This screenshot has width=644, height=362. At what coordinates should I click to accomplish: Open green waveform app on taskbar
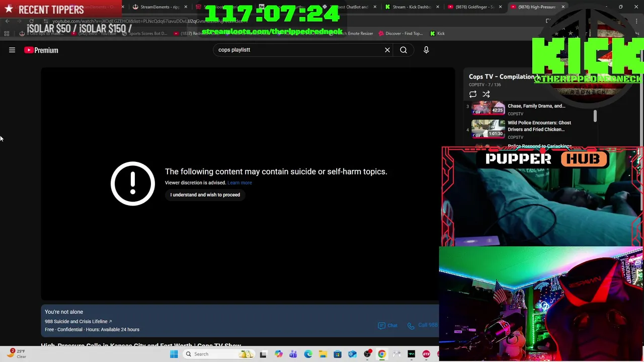click(412, 354)
